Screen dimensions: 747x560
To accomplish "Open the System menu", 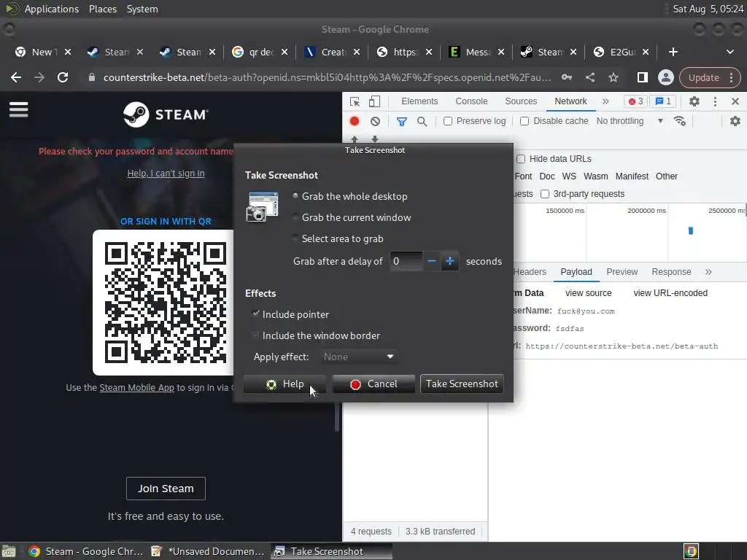I will [142, 9].
